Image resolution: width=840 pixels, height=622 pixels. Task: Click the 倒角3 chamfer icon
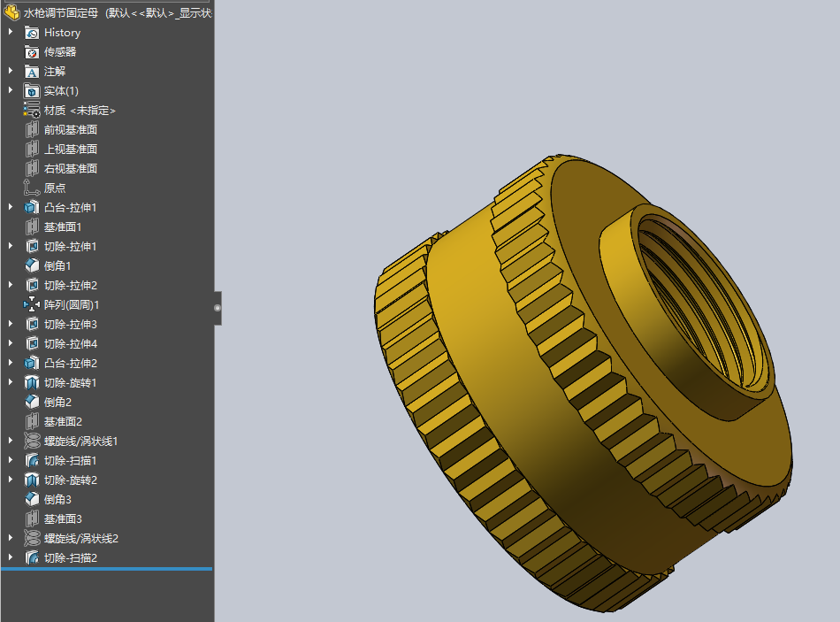point(32,500)
